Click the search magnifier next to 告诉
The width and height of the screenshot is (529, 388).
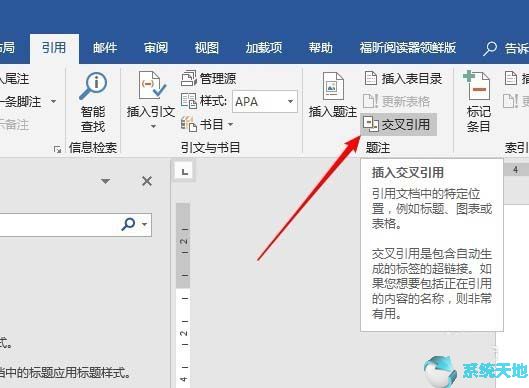click(490, 49)
